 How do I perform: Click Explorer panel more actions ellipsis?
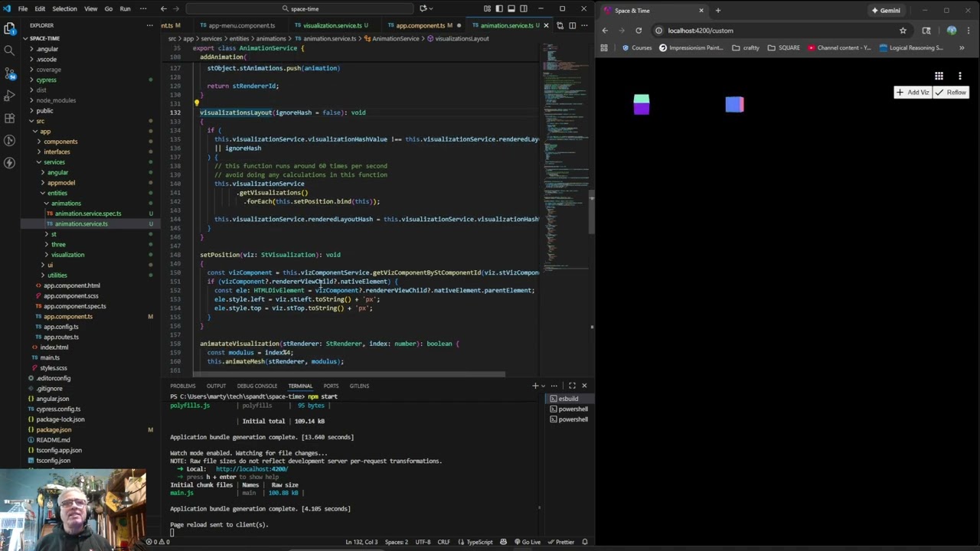[149, 25]
